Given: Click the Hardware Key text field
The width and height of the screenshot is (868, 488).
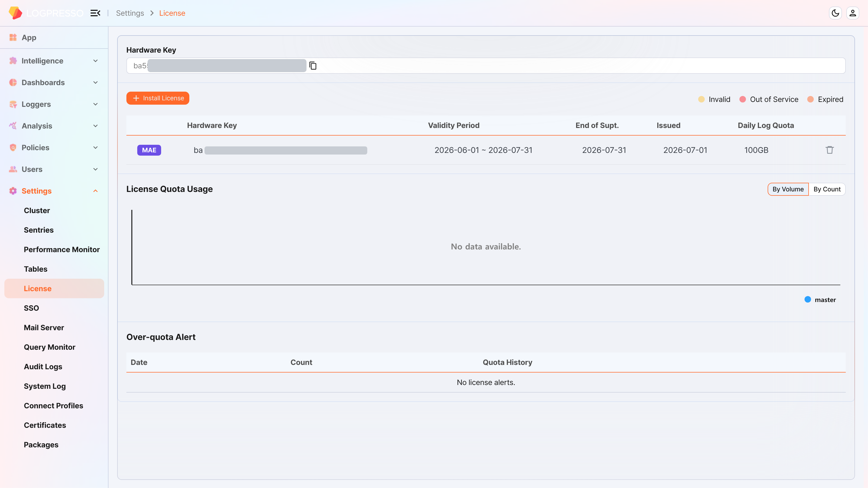Looking at the screenshot, I should coord(486,65).
